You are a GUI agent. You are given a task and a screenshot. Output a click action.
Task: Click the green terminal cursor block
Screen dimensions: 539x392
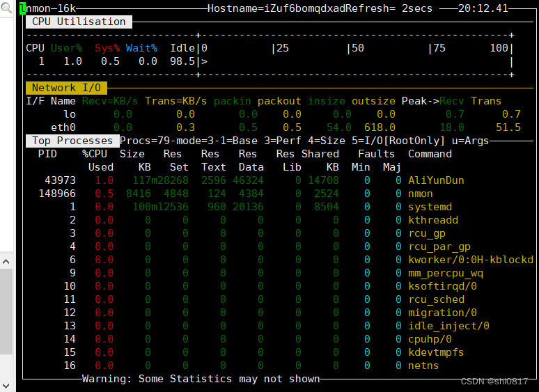pyautogui.click(x=22, y=8)
